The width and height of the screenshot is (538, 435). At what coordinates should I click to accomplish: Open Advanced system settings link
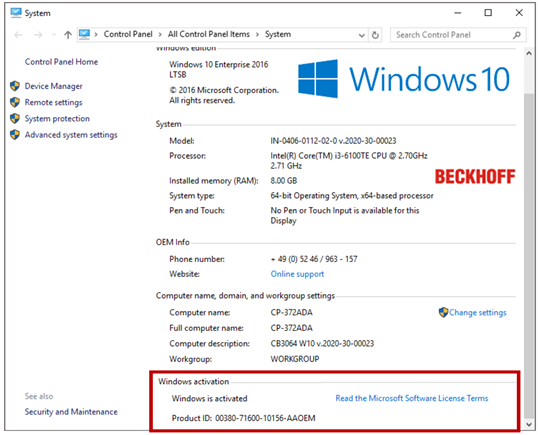(71, 135)
